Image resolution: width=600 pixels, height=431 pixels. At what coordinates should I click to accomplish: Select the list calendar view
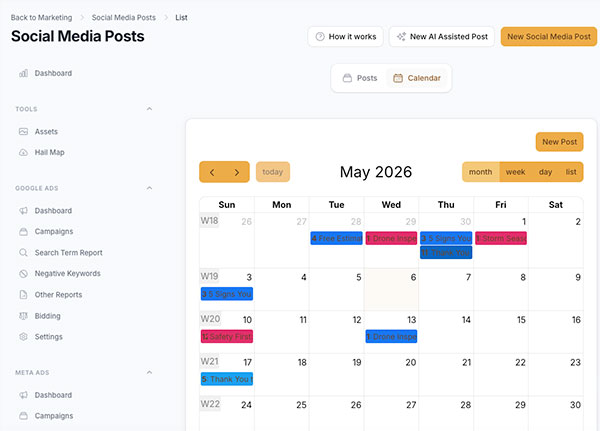pos(571,172)
